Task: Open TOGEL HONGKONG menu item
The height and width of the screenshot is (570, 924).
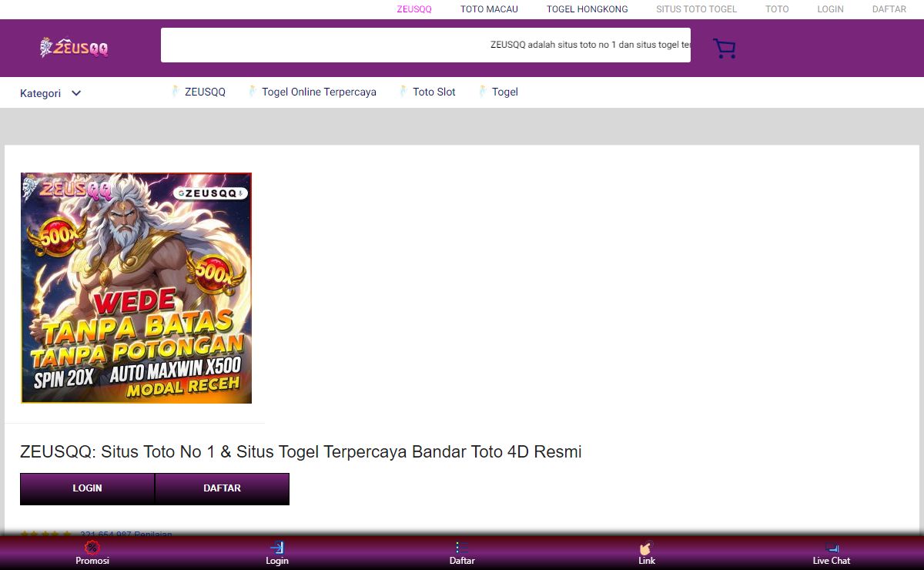Action: tap(588, 9)
